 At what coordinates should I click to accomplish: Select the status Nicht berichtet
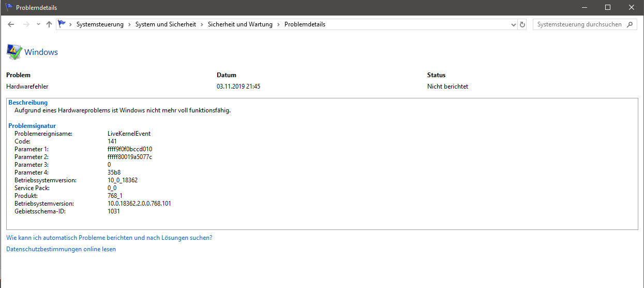point(447,87)
